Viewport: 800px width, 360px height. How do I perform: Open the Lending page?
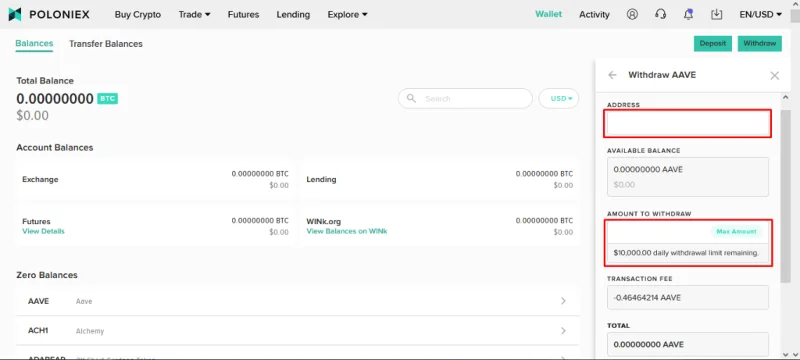(293, 14)
